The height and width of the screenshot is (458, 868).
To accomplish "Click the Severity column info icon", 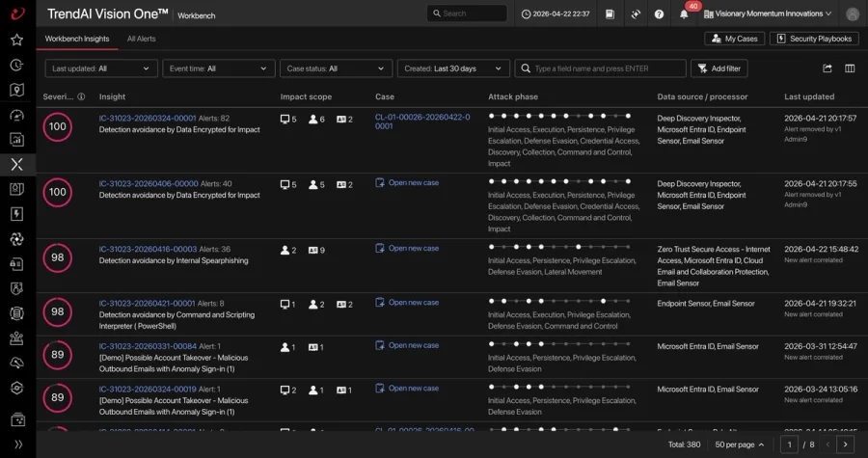I will click(x=81, y=96).
